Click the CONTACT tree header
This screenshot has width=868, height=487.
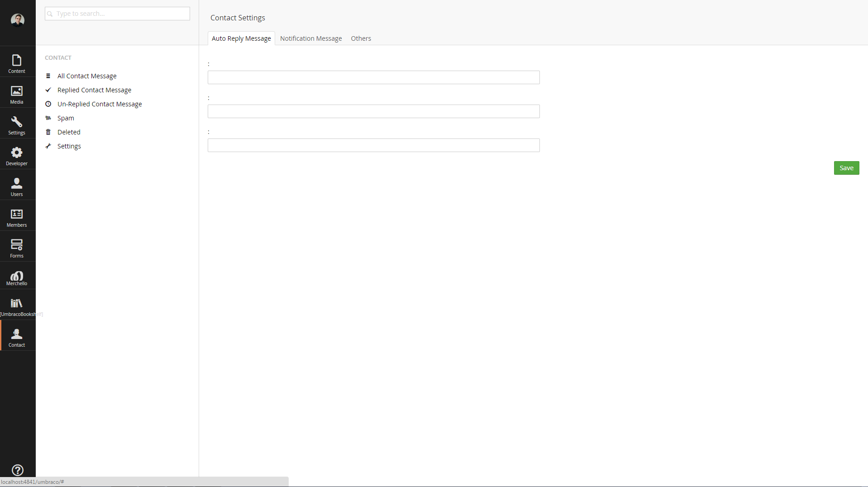click(58, 57)
